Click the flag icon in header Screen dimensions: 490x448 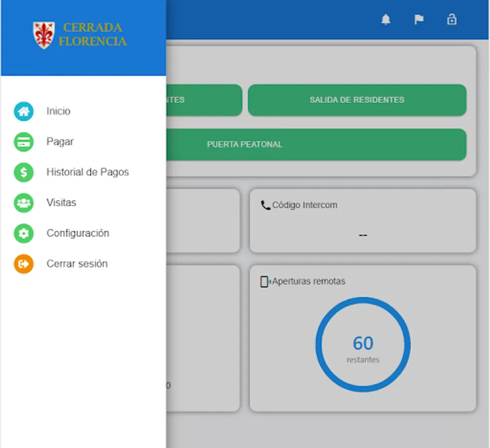pos(419,19)
